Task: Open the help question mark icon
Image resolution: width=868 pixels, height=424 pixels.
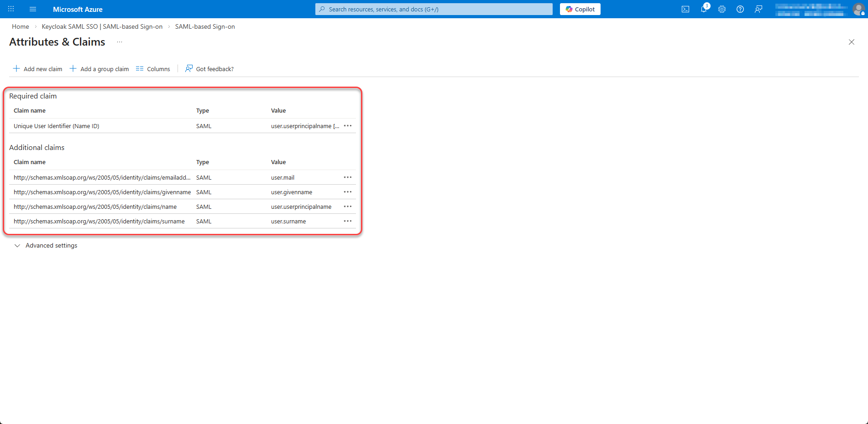Action: tap(740, 9)
